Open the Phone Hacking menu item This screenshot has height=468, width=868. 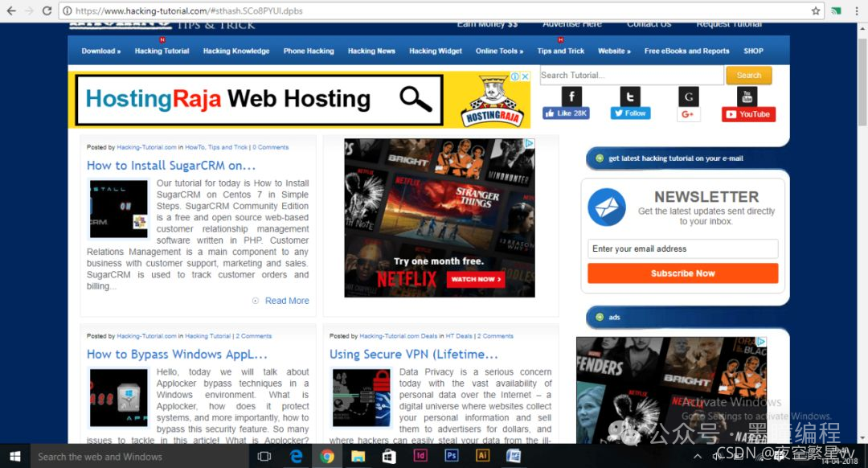pyautogui.click(x=309, y=51)
